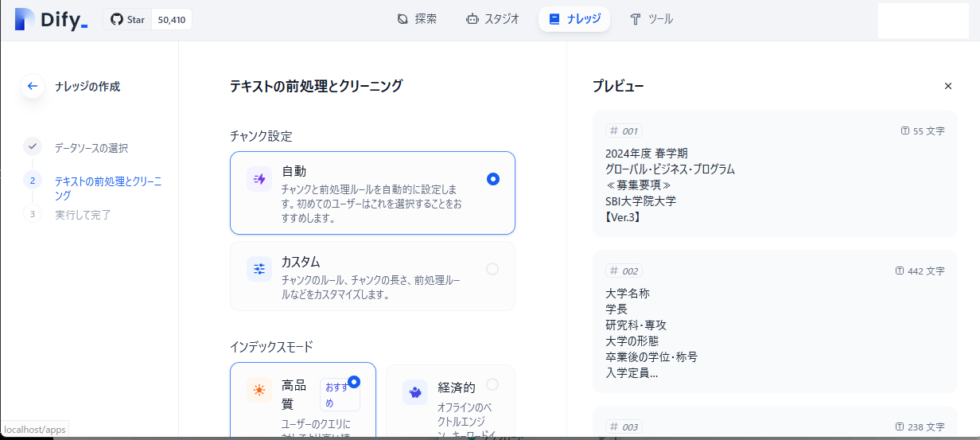This screenshot has height=440, width=980.
Task: Click the テキストの前処理とクリーニング step label
Action: [x=108, y=188]
